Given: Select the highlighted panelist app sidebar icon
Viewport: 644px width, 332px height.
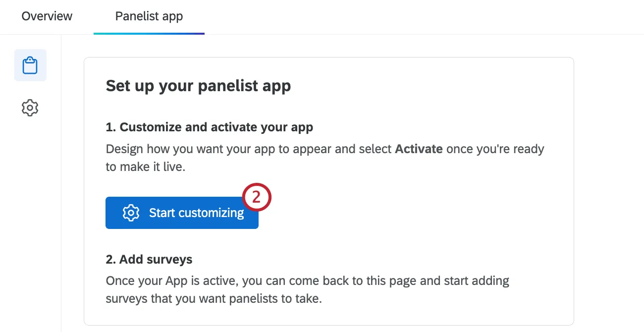Looking at the screenshot, I should pos(30,65).
